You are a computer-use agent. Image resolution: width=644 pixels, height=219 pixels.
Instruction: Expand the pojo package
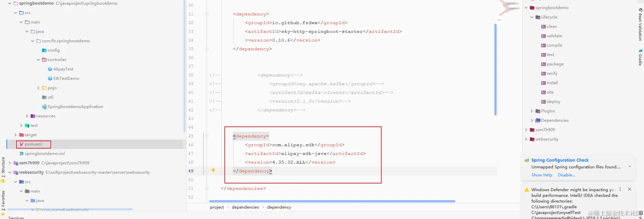(38, 88)
